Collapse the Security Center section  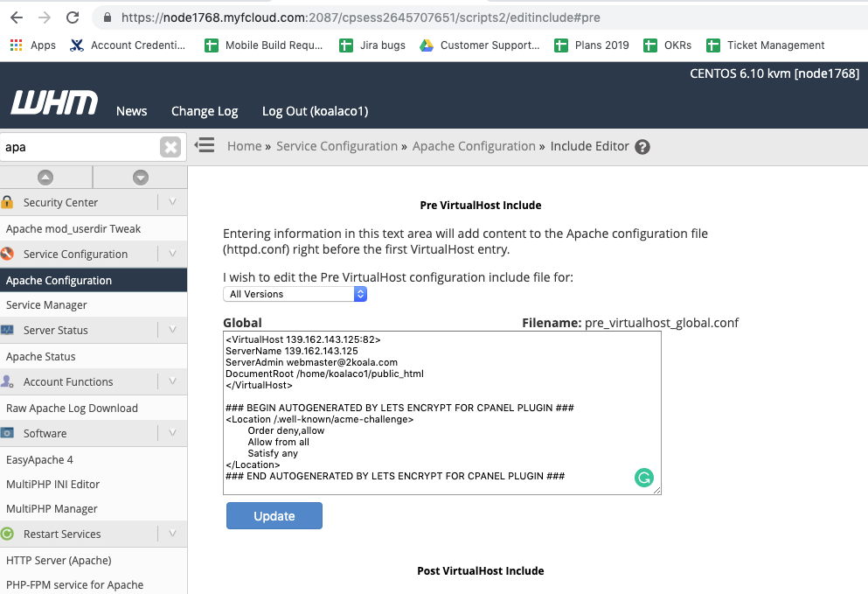[172, 203]
